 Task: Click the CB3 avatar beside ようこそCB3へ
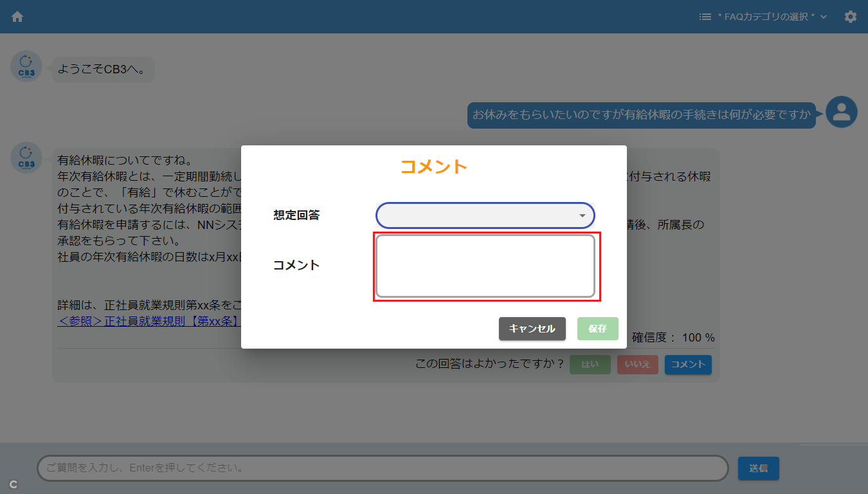pos(26,66)
